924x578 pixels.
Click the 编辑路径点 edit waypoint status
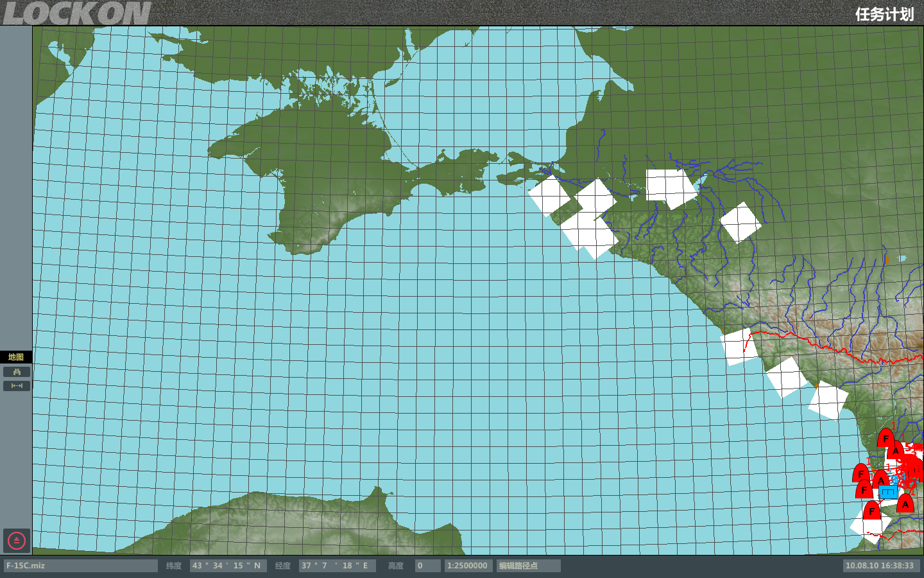point(528,566)
